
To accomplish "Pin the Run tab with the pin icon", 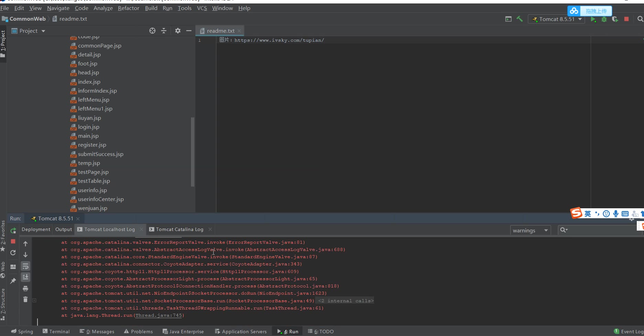I will (x=13, y=281).
